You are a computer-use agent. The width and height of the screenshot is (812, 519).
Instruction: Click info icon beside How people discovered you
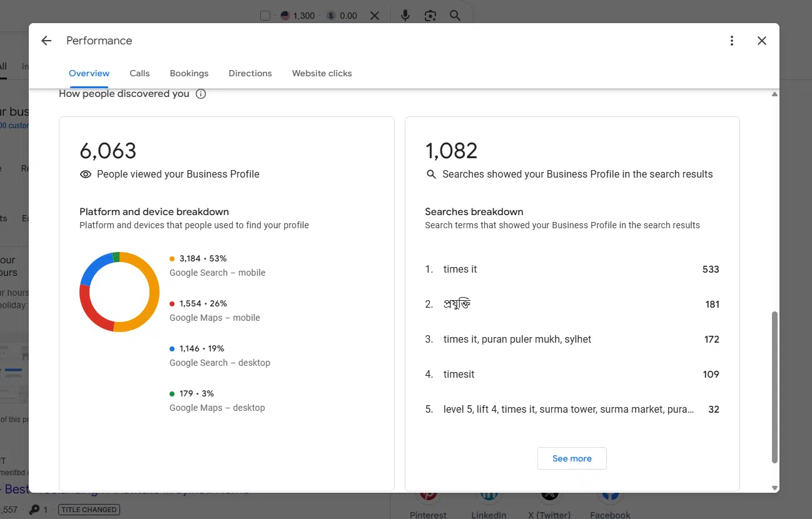(201, 94)
